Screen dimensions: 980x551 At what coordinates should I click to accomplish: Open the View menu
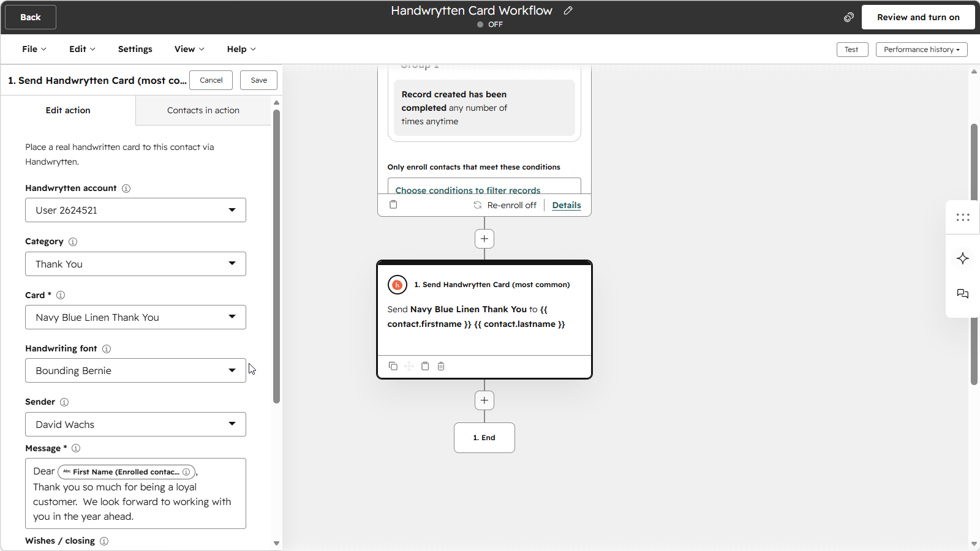click(189, 49)
